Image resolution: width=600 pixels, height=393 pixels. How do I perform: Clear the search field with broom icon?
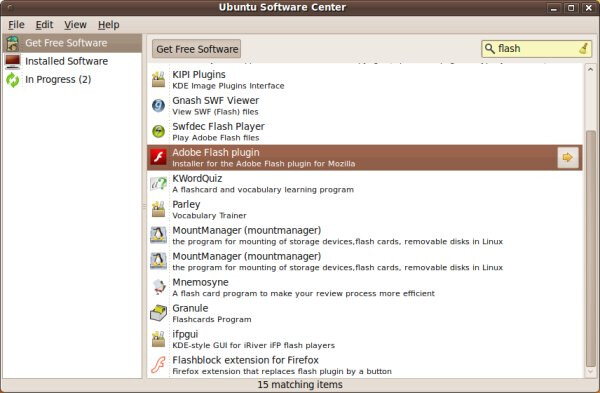(x=584, y=49)
